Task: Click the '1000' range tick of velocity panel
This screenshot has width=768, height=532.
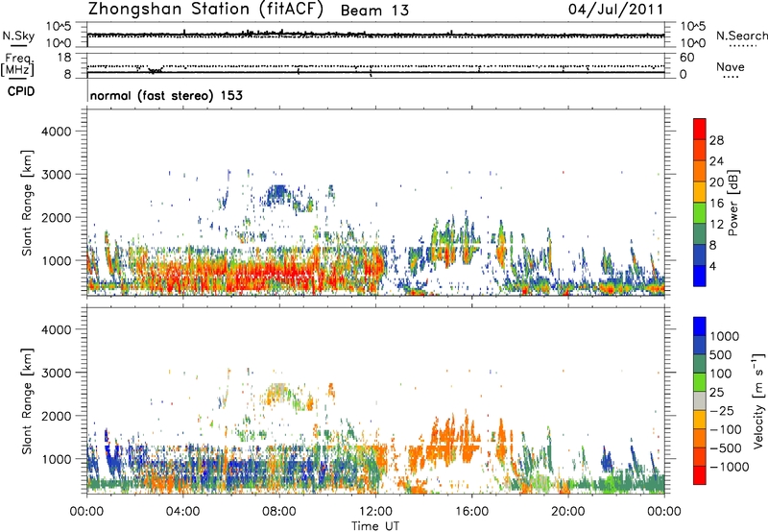Action: pyautogui.click(x=57, y=459)
